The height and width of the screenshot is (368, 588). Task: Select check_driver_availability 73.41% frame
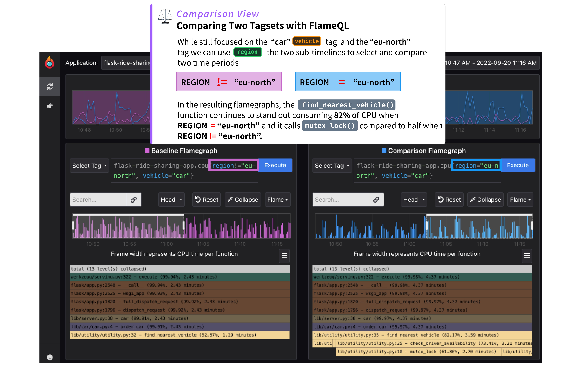pyautogui.click(x=434, y=343)
